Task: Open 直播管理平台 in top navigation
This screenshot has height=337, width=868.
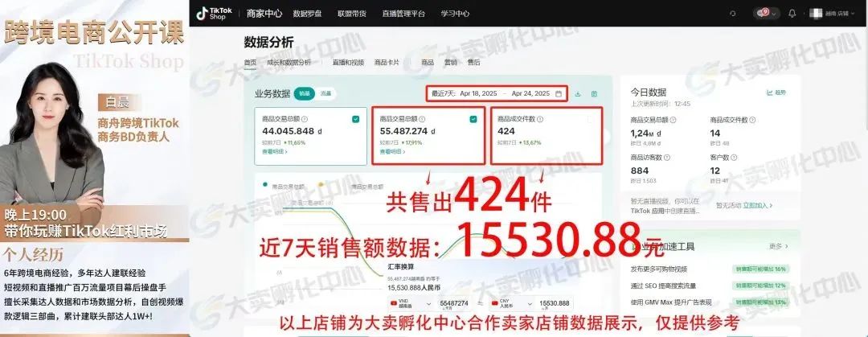Action: pos(403,14)
